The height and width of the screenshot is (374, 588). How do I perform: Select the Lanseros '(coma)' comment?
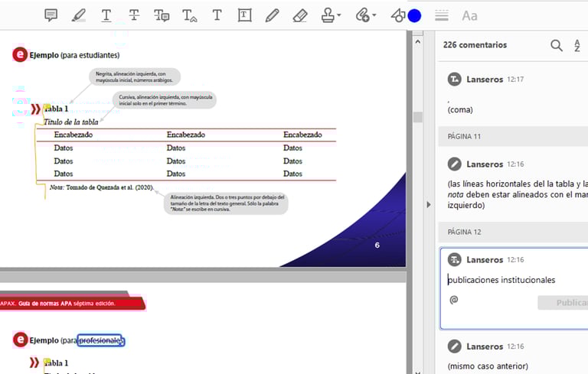(x=514, y=94)
